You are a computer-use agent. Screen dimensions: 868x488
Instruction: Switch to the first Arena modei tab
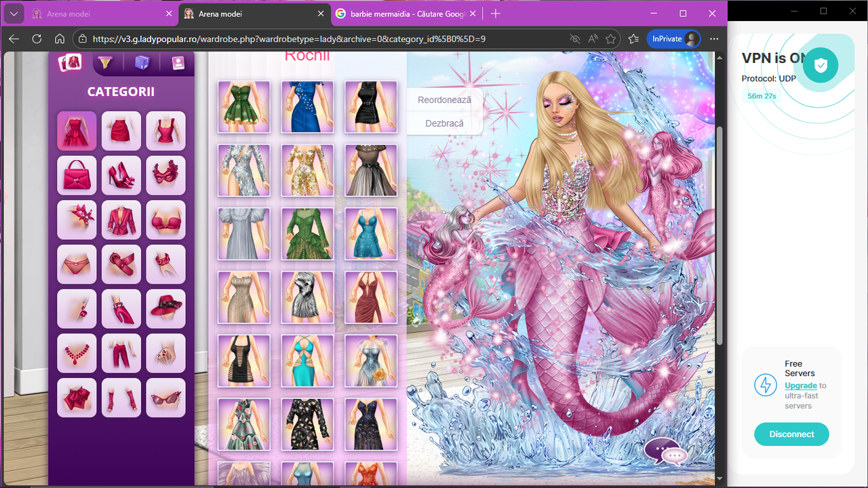(x=102, y=14)
